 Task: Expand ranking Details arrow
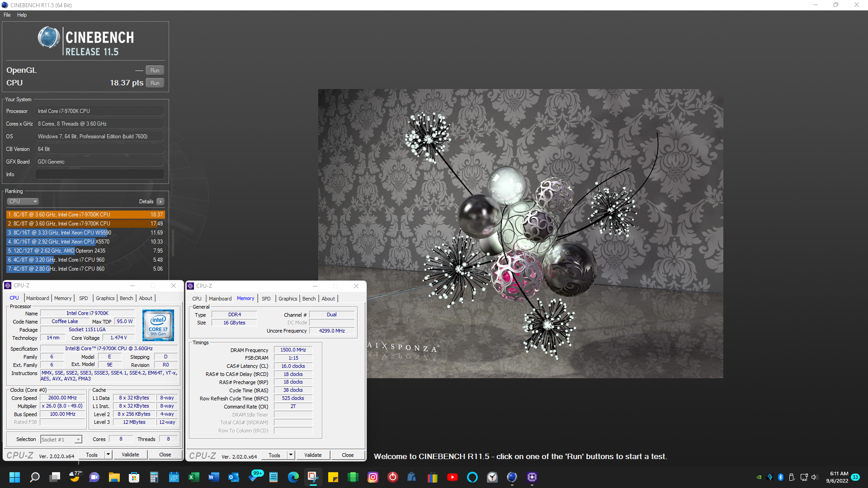click(160, 202)
